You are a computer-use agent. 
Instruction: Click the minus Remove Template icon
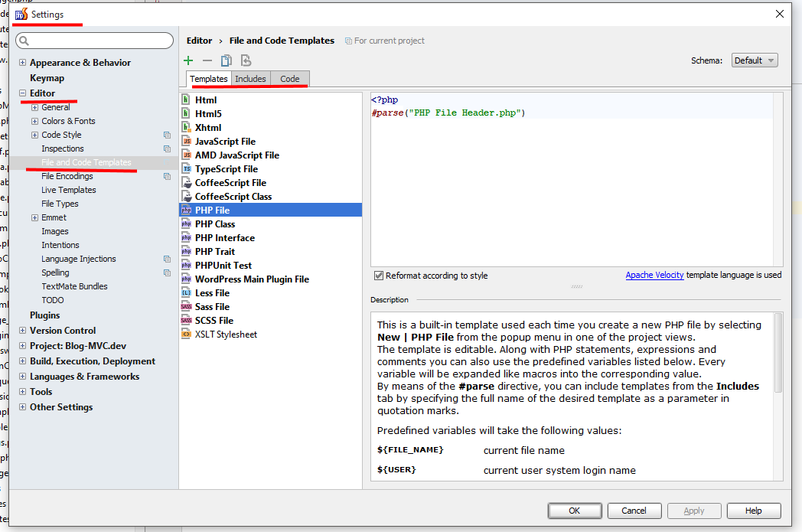coord(207,60)
